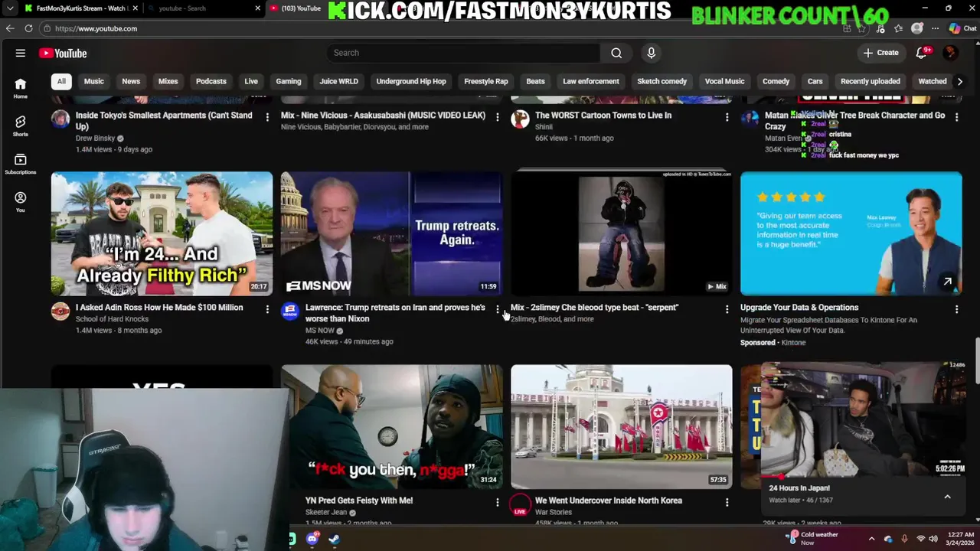Select the Underground Hip Hop chip
This screenshot has height=551, width=980.
(x=411, y=81)
